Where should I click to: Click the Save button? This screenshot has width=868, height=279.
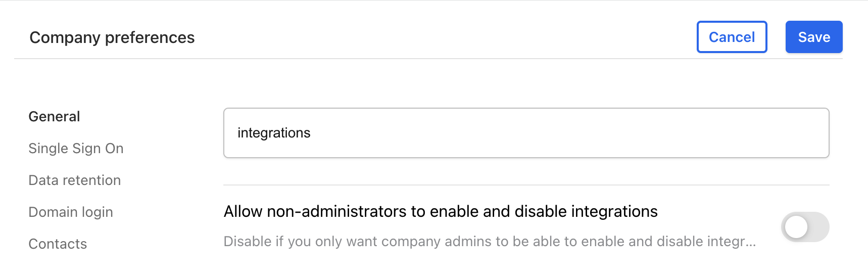813,37
